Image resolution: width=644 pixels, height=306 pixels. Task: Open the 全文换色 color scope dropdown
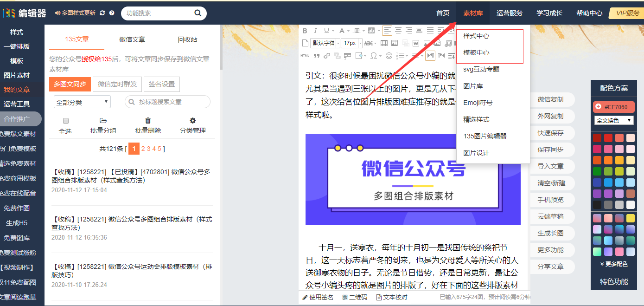[614, 120]
